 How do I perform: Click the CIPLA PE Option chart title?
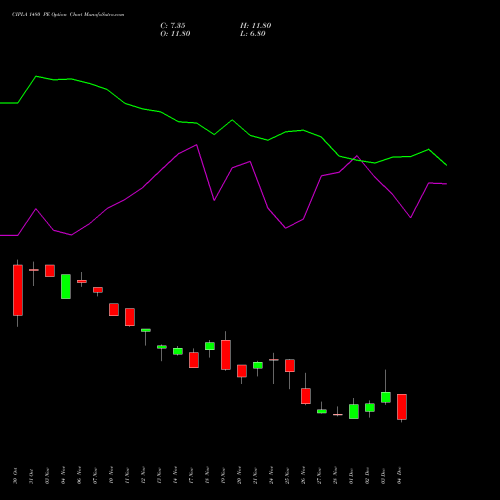(x=68, y=15)
